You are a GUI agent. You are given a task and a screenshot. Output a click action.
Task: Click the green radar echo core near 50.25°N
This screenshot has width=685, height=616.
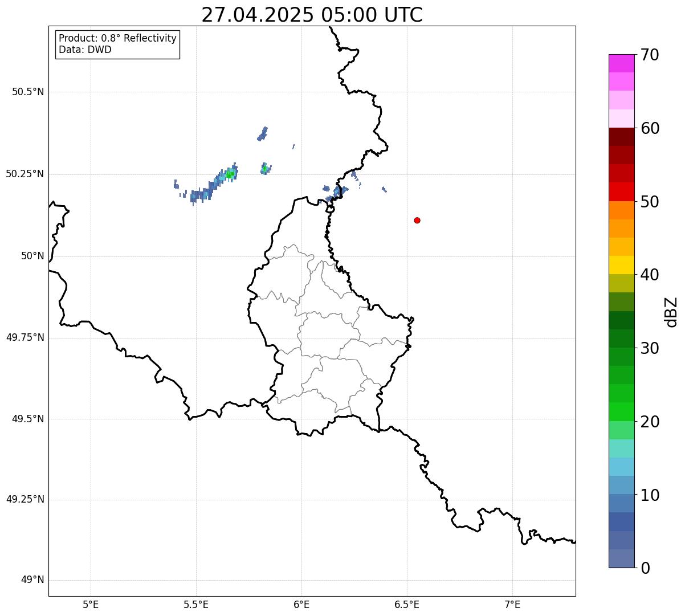230,175
